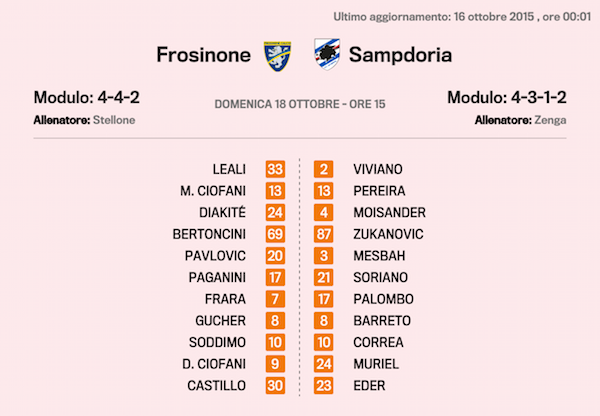Click Soriano's number 21 badge
This screenshot has width=600, height=416.
(x=324, y=277)
